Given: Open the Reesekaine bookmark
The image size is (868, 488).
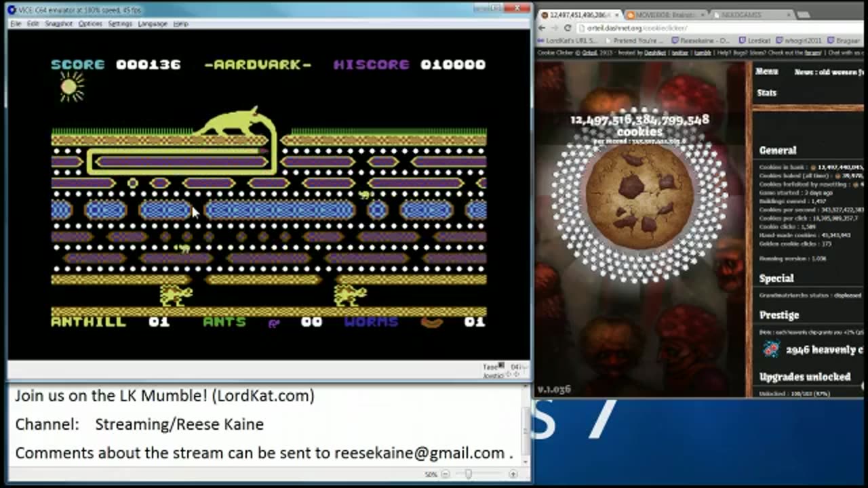Looking at the screenshot, I should pyautogui.click(x=701, y=41).
